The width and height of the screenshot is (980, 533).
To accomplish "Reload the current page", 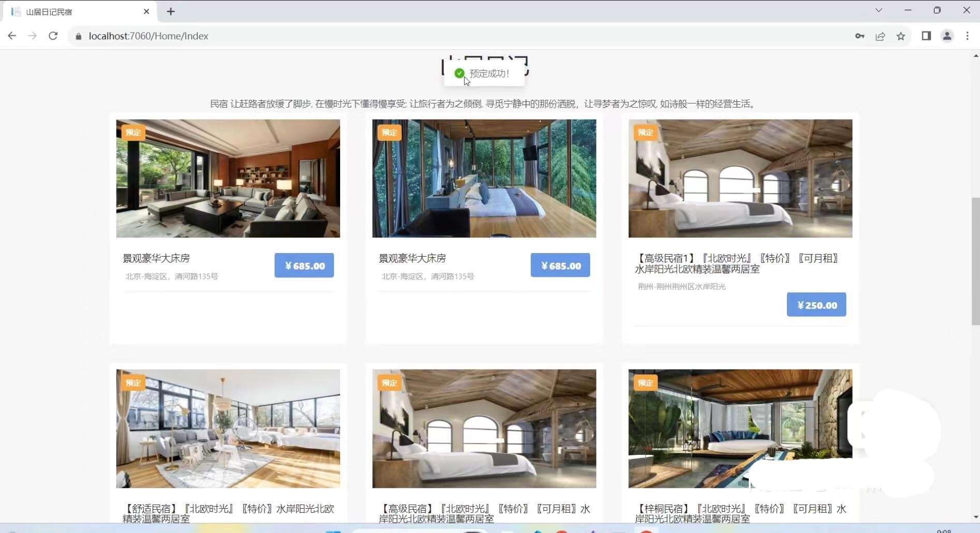I will pos(53,36).
